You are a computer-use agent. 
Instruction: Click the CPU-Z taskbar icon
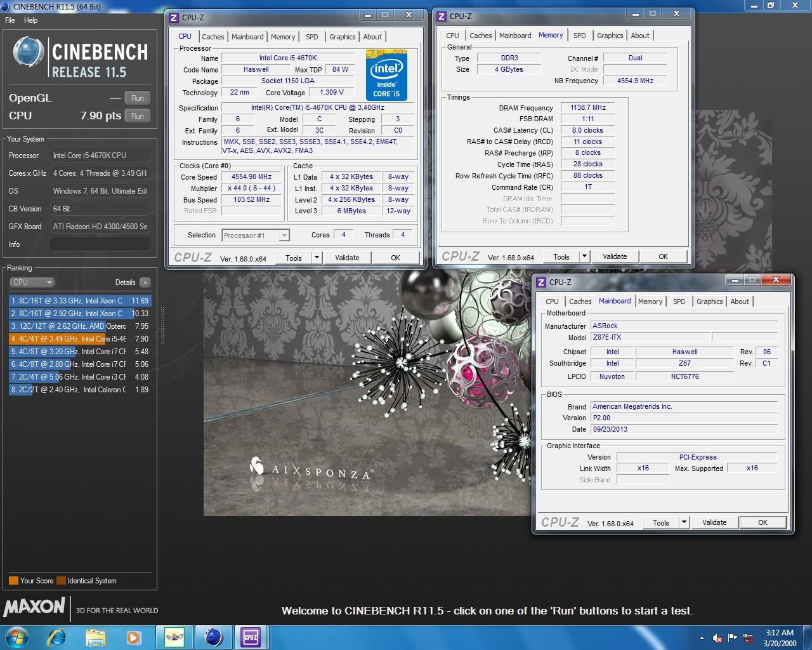point(251,637)
